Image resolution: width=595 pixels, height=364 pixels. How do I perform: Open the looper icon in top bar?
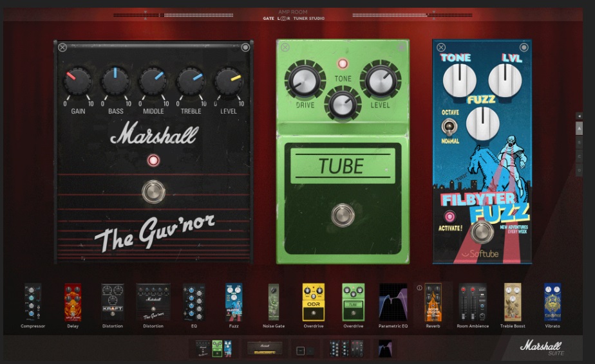(x=283, y=18)
